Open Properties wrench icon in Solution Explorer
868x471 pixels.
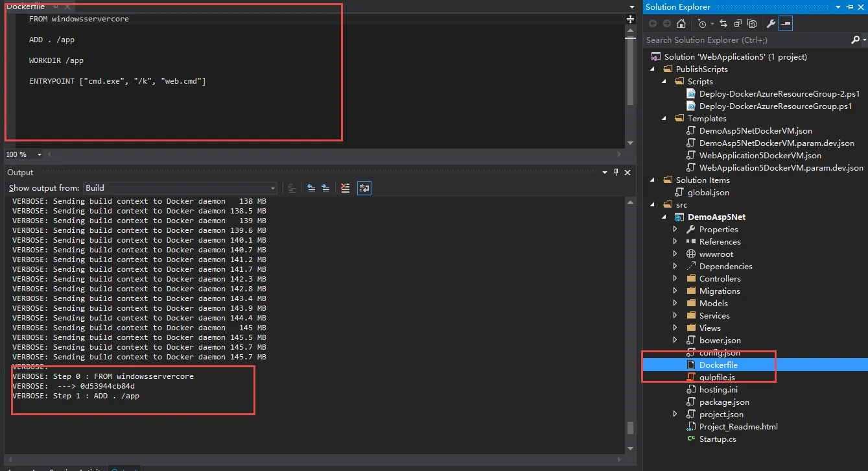coord(771,24)
